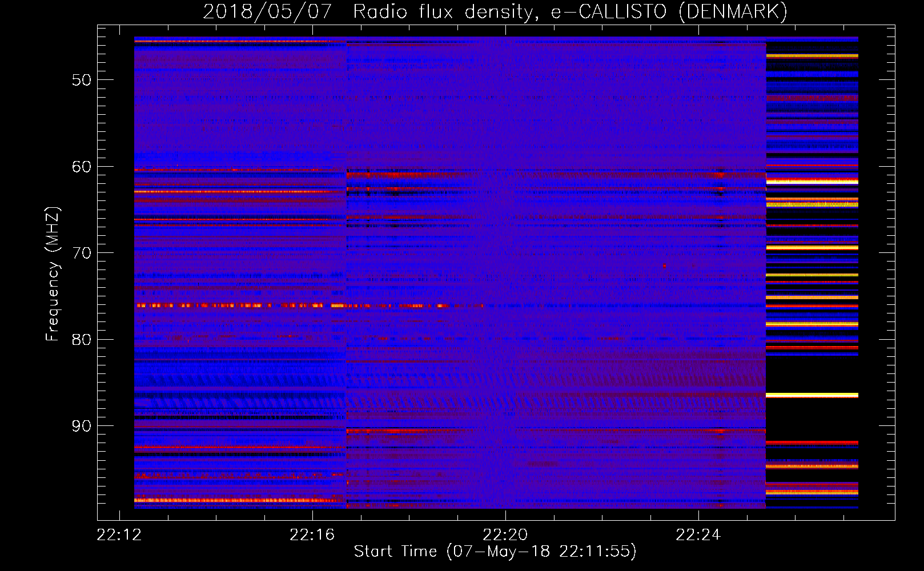Click the 90 MHz frequency tick label
Screen dimensions: 924x571
pos(81,426)
